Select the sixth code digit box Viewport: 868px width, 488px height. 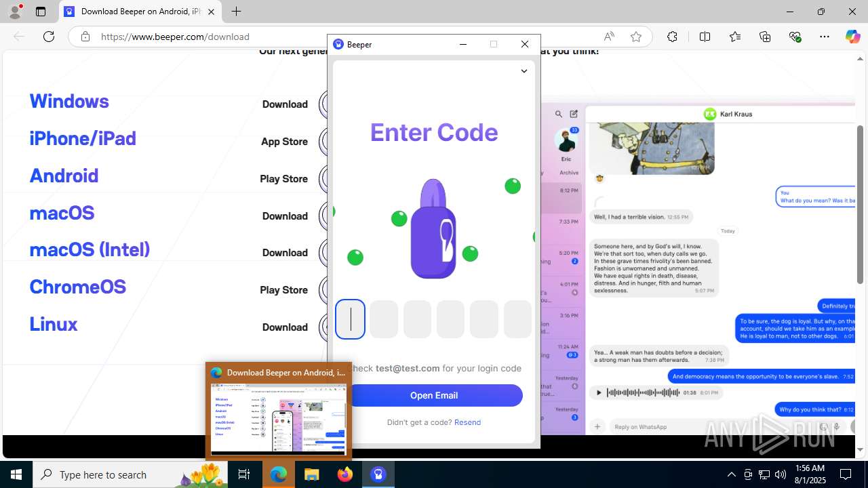pyautogui.click(x=517, y=319)
